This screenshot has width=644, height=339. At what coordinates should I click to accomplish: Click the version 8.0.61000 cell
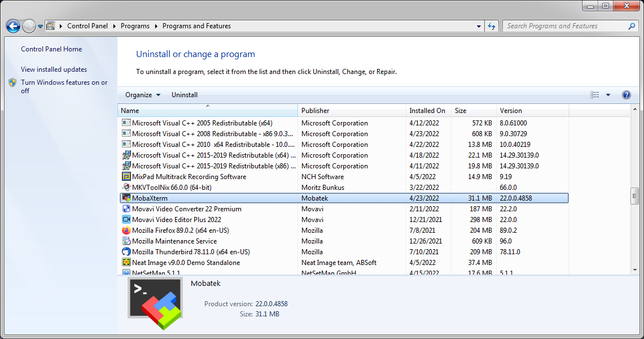tap(513, 123)
